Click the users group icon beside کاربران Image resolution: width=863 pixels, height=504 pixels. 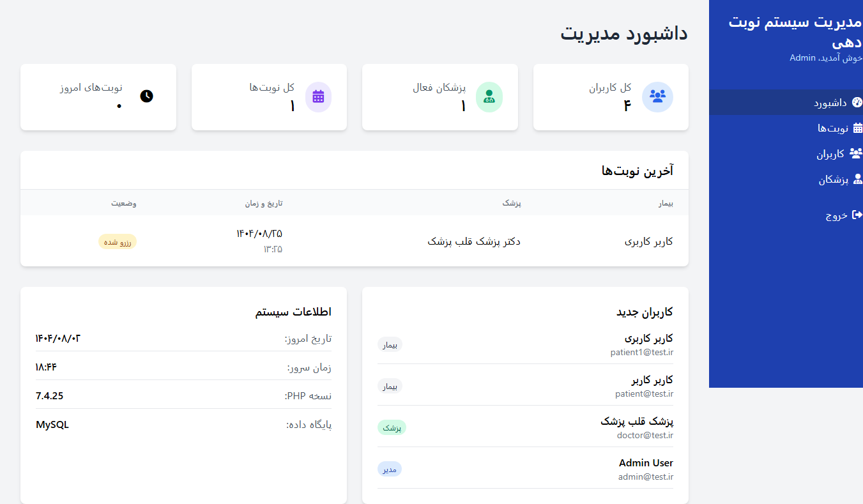(x=856, y=153)
